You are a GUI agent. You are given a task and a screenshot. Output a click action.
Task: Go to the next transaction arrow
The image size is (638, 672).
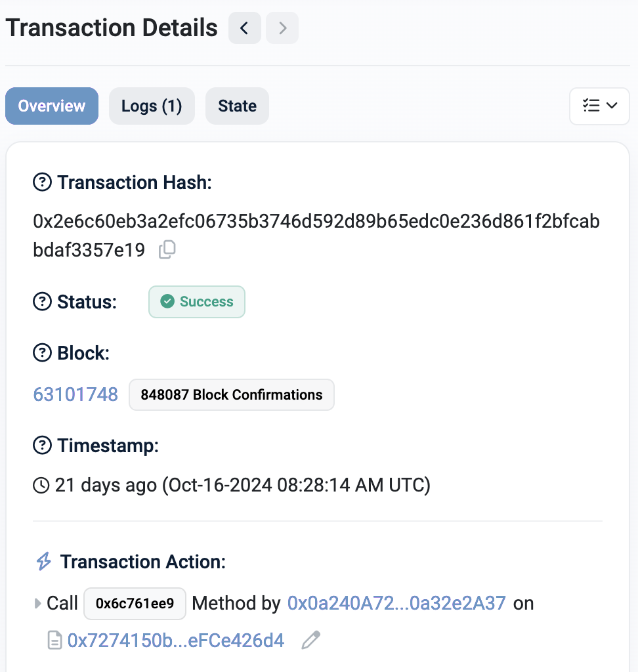tap(282, 28)
